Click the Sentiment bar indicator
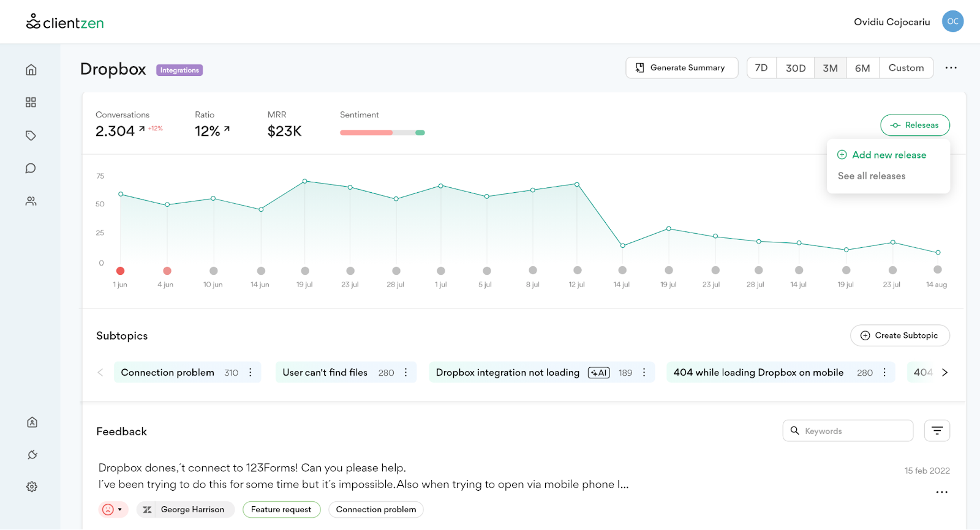The width and height of the screenshot is (980, 530). [382, 133]
